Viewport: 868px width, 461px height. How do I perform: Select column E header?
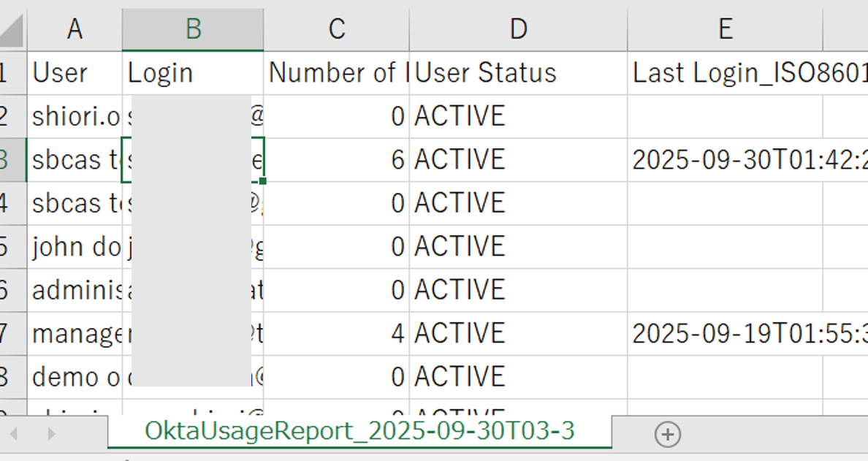(725, 29)
